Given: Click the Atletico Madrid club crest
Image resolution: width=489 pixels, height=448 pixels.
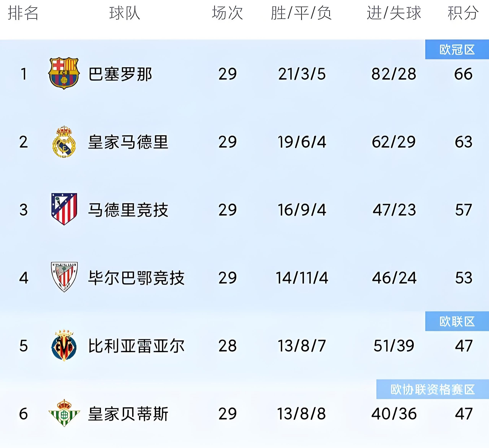Looking at the screenshot, I should [x=64, y=209].
